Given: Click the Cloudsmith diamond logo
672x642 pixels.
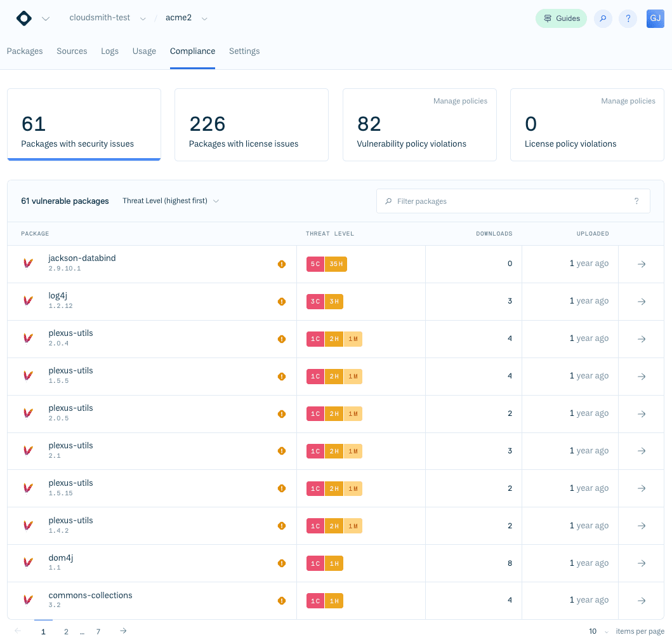Looking at the screenshot, I should point(24,18).
